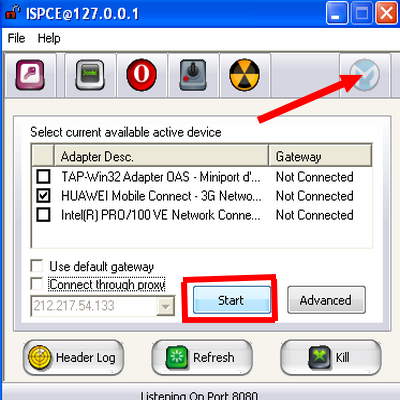Click the Kill button
400x400 pixels.
(331, 358)
